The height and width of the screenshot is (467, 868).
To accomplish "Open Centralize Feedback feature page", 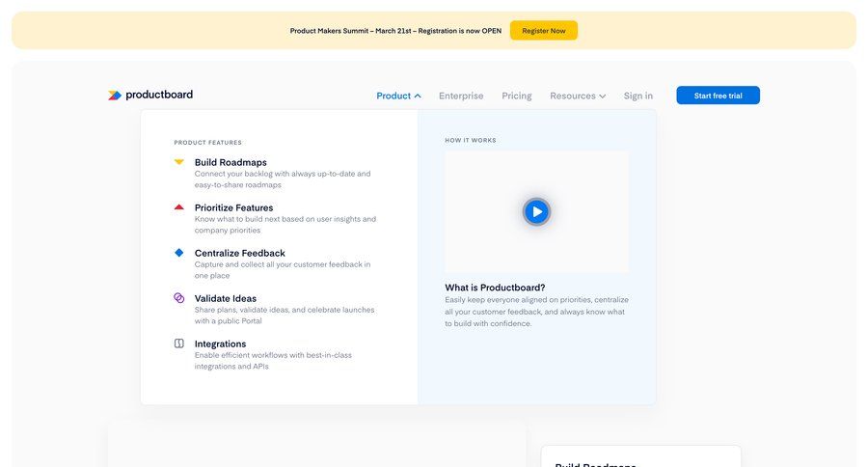I will coord(239,253).
